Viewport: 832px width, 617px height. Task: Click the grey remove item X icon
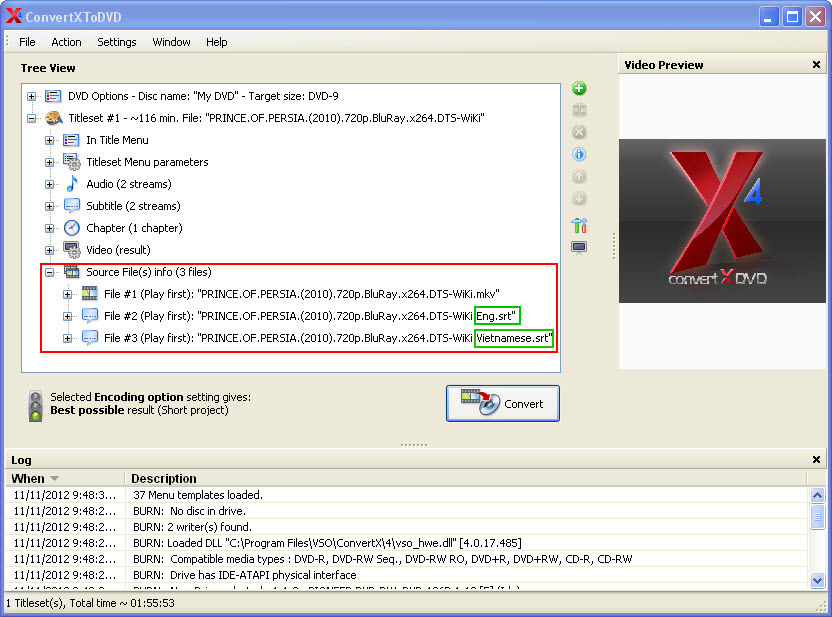tap(579, 132)
